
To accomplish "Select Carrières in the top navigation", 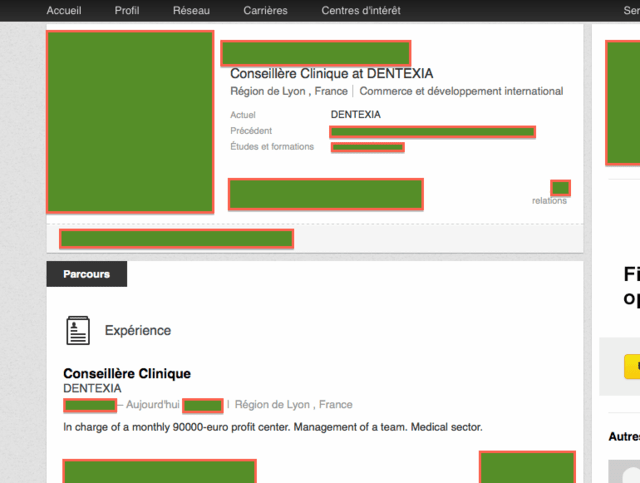I will [265, 10].
